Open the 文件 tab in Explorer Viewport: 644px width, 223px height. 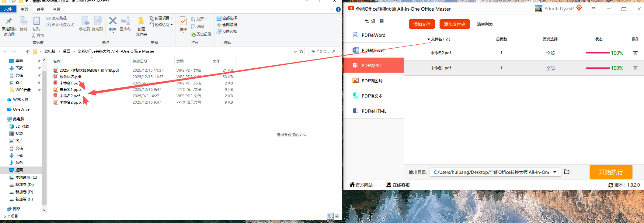[x=8, y=9]
